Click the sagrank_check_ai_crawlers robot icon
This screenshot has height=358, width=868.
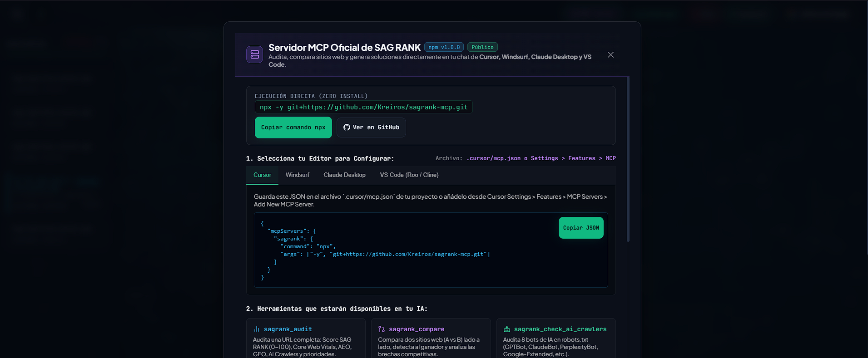coord(507,329)
